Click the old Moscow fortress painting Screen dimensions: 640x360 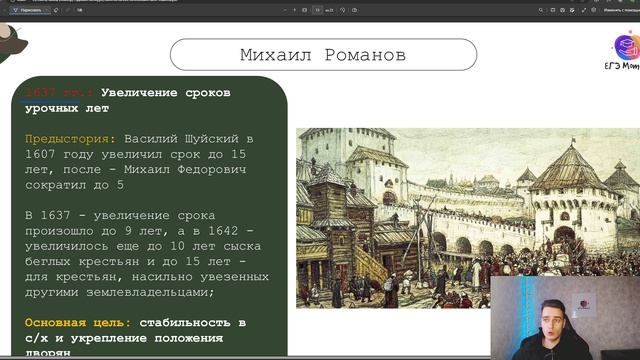pos(468,218)
